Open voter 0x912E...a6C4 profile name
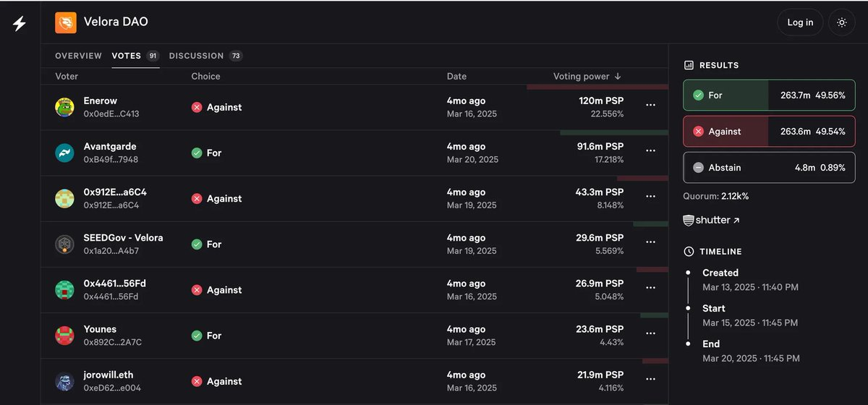Screen dimensions: 868x405 tap(115, 192)
